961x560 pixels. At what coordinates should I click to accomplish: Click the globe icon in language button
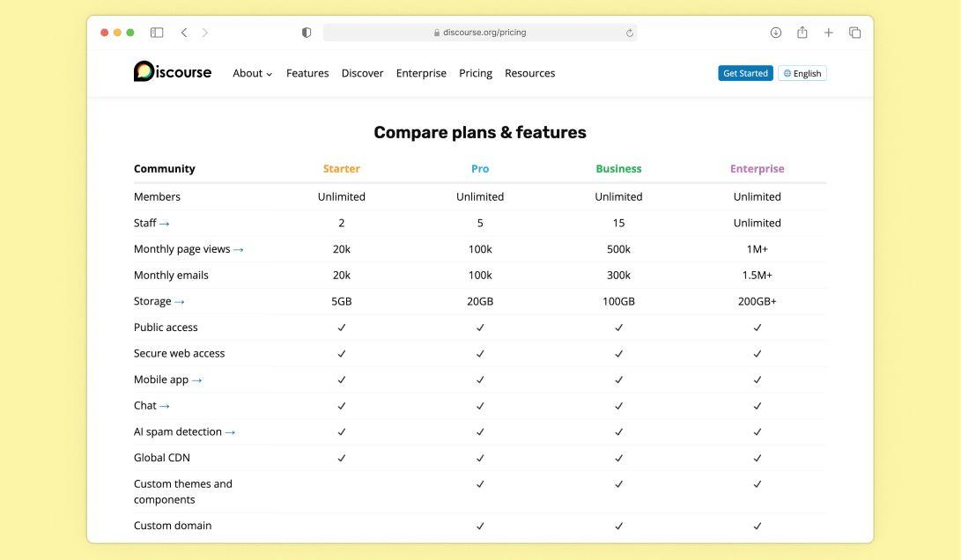(787, 73)
